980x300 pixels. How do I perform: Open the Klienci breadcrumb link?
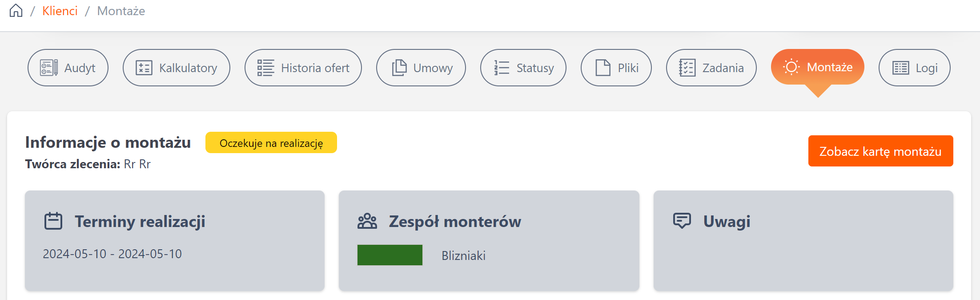[60, 11]
